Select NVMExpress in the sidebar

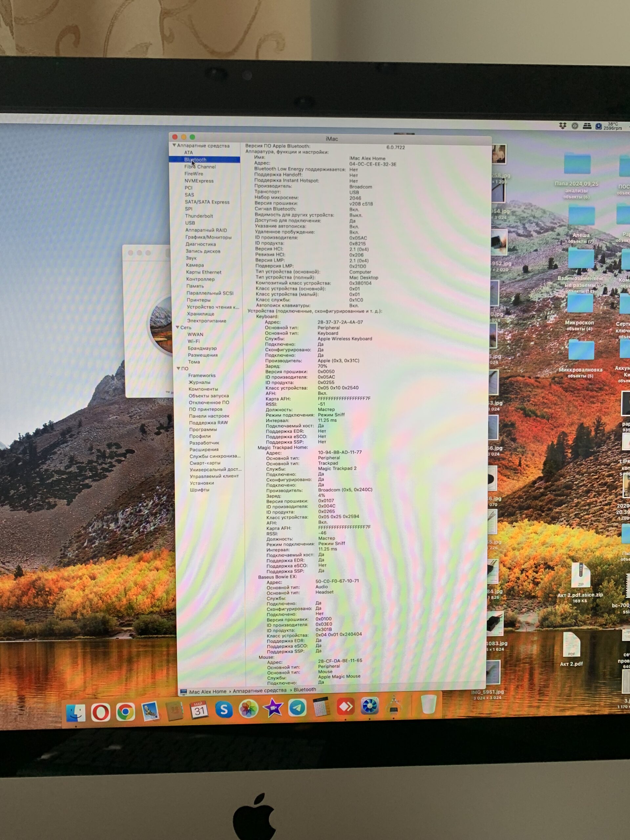pos(199,181)
